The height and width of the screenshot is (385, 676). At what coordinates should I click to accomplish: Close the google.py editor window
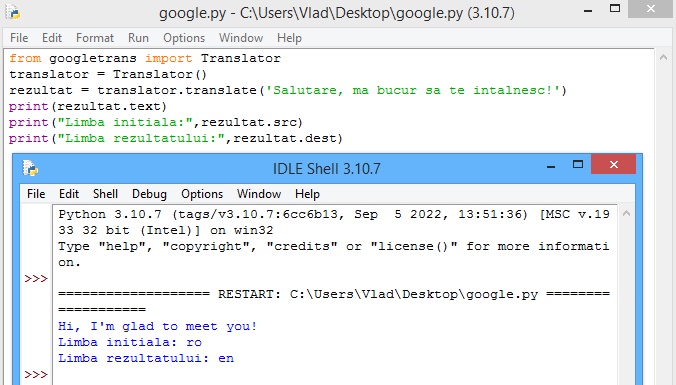651,9
